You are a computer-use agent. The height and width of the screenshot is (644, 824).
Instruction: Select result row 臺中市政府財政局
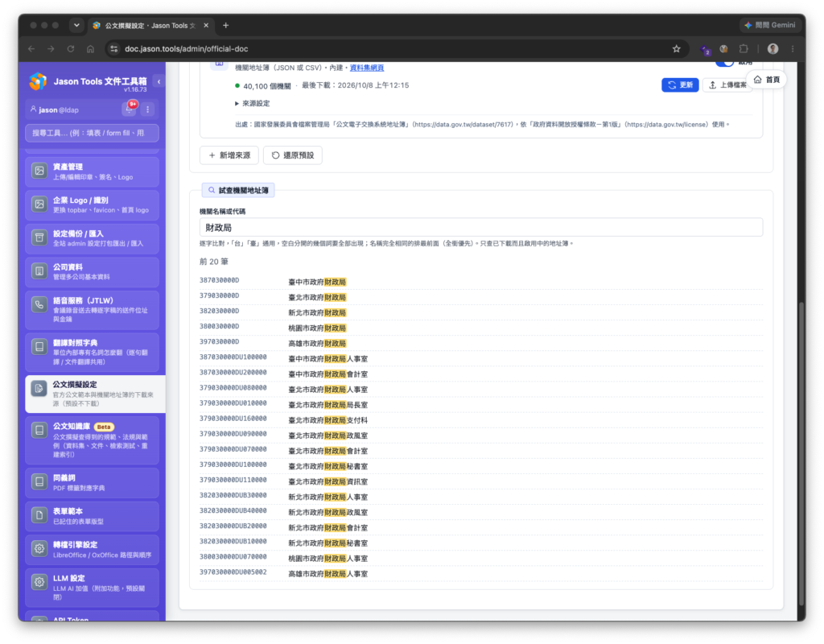point(481,282)
